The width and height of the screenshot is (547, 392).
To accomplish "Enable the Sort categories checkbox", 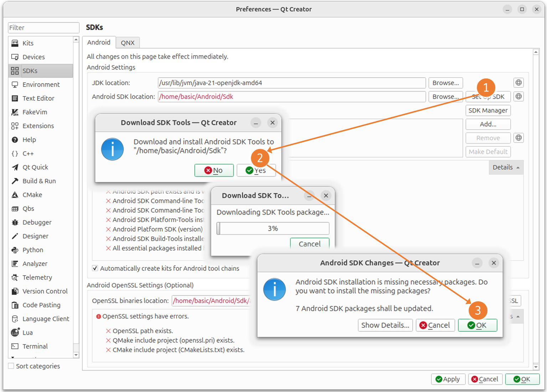I will coord(11,366).
